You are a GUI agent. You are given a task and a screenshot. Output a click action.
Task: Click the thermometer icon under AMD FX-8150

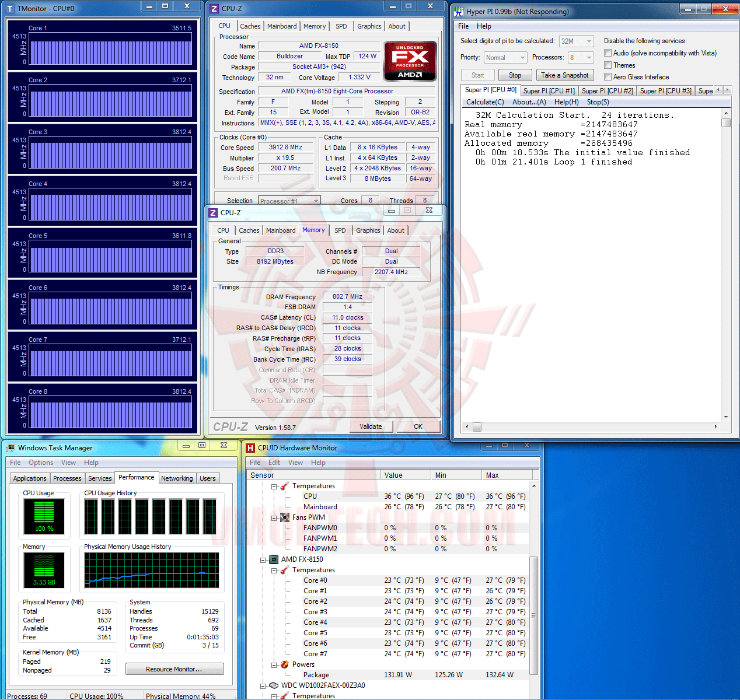click(x=285, y=570)
